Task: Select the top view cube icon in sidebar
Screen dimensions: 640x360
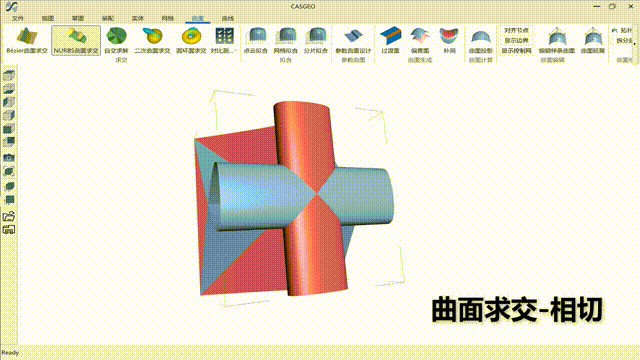Action: (x=9, y=76)
